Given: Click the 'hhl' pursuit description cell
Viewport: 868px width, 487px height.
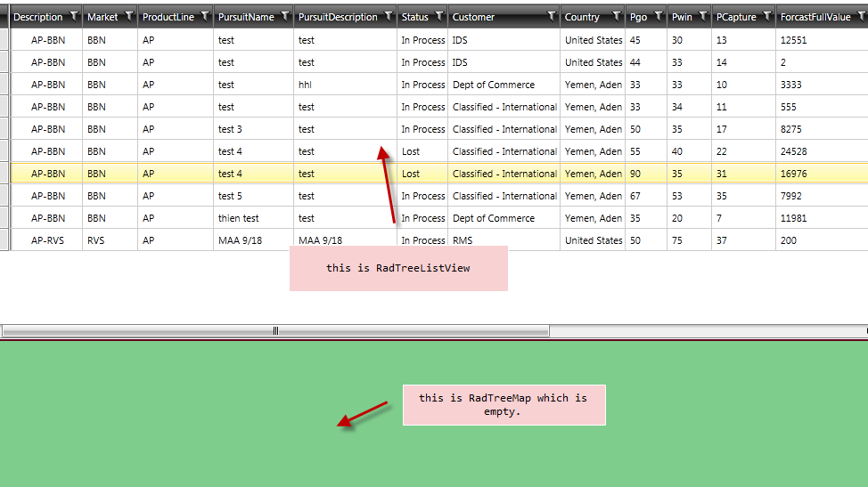Looking at the screenshot, I should (x=305, y=85).
